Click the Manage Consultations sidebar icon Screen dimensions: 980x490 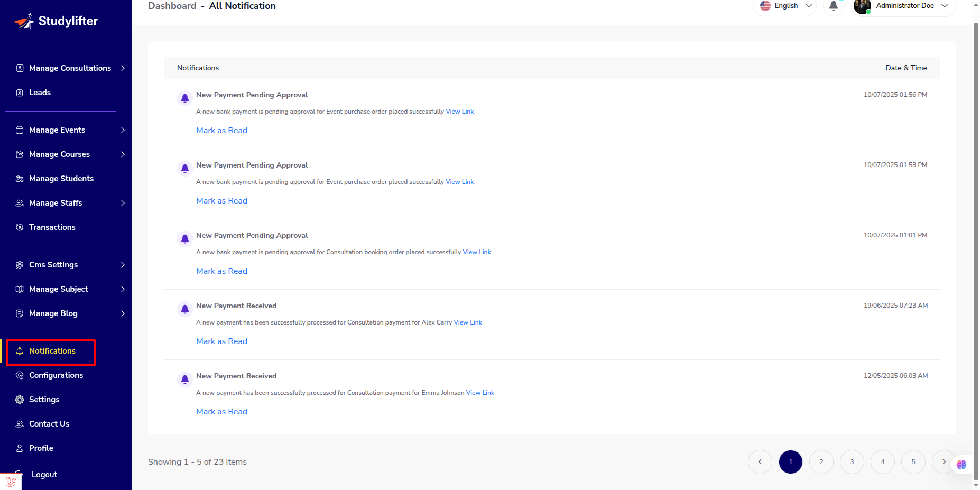pos(20,68)
